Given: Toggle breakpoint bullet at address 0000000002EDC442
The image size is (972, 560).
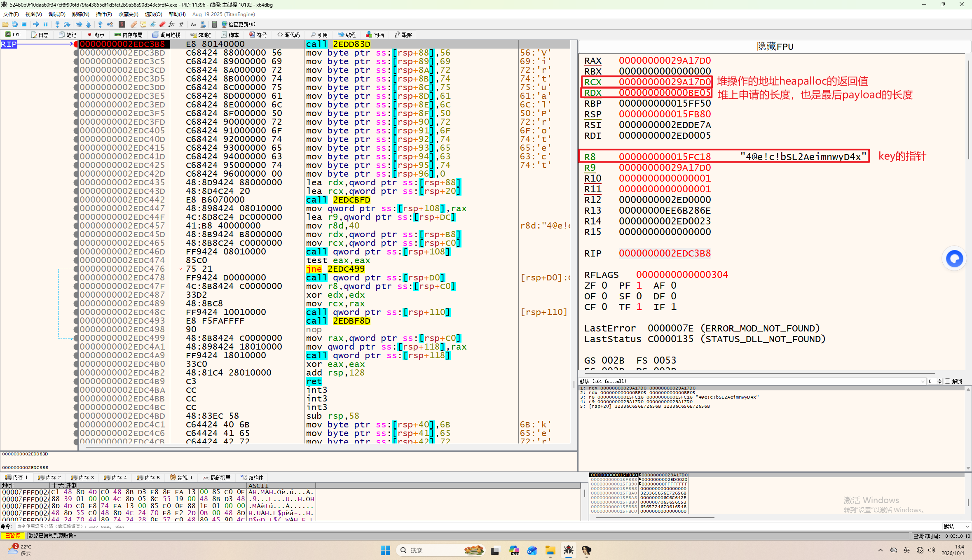Looking at the screenshot, I should point(76,200).
